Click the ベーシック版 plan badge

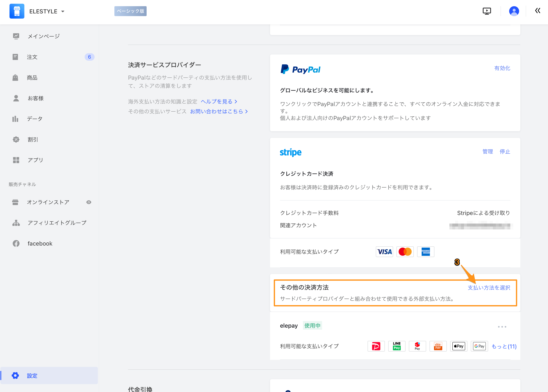130,11
